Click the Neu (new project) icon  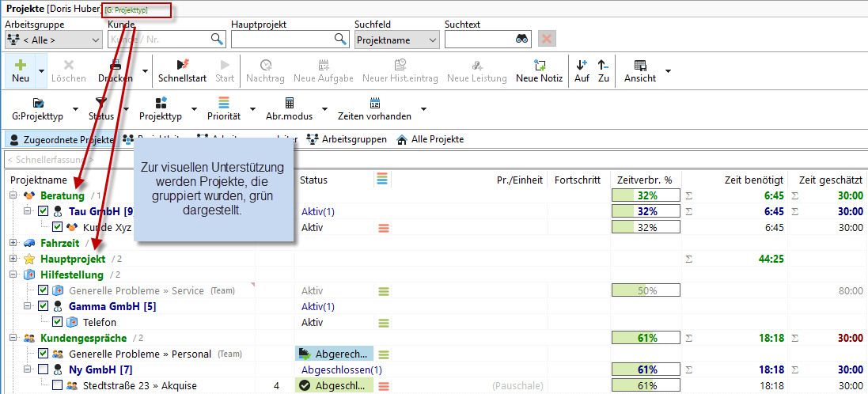point(21,66)
